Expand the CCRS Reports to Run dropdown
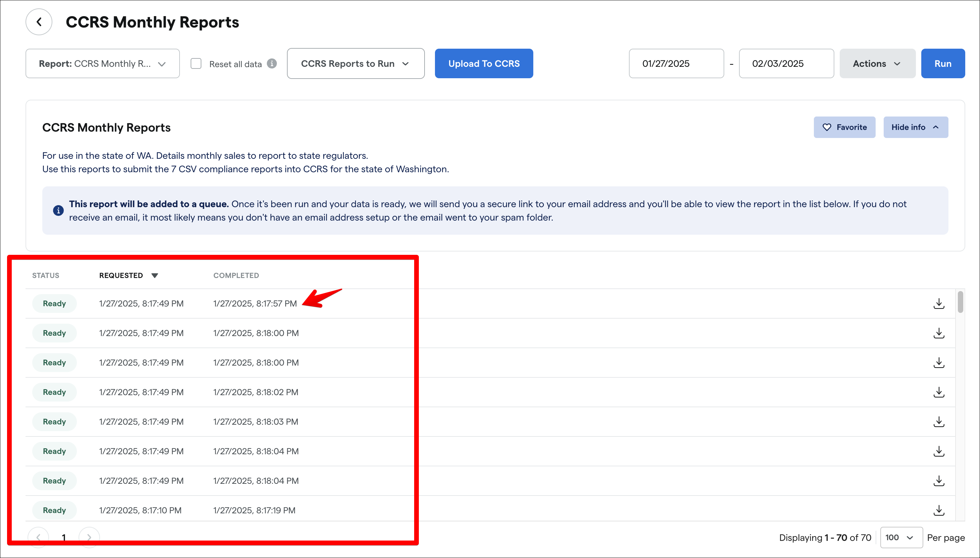Screen dimensions: 980x558 (355, 63)
